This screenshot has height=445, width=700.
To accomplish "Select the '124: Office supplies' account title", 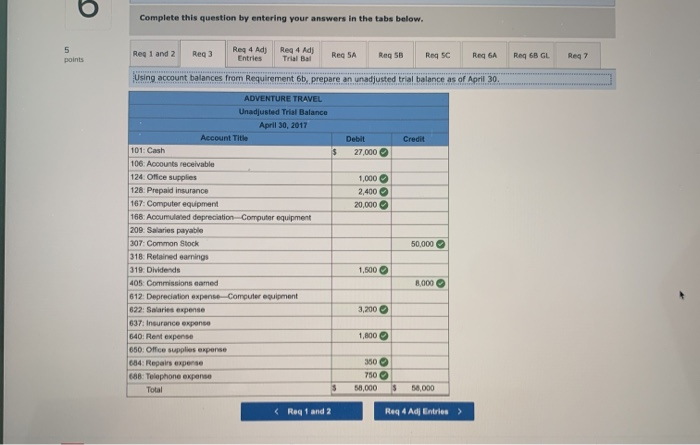I will pos(163,177).
